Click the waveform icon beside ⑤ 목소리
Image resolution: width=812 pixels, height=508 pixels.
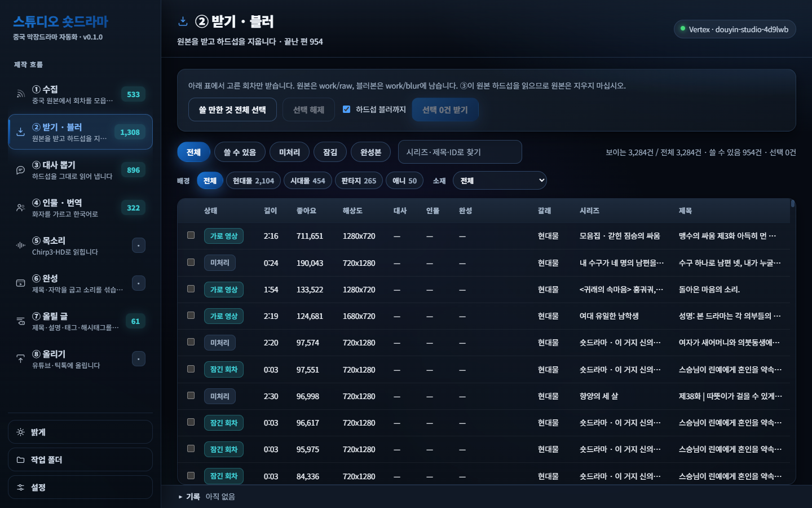pos(20,246)
